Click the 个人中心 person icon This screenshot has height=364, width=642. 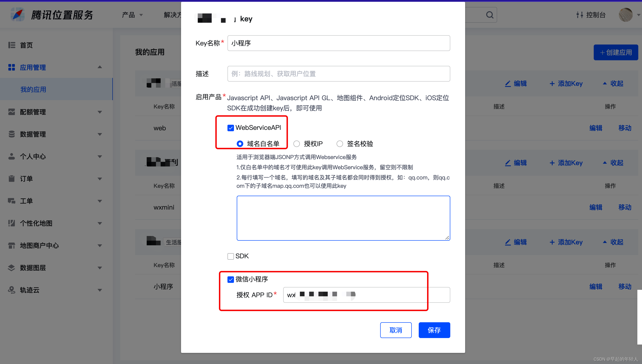point(12,156)
